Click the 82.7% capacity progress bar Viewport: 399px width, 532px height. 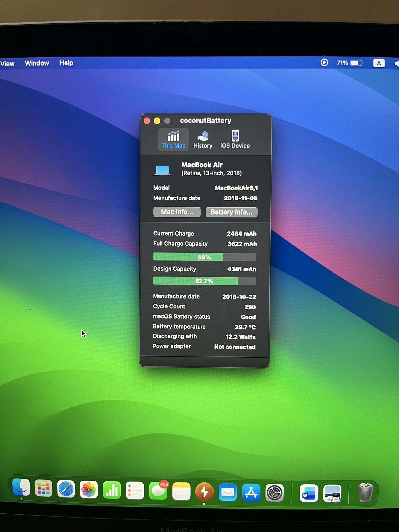point(204,281)
